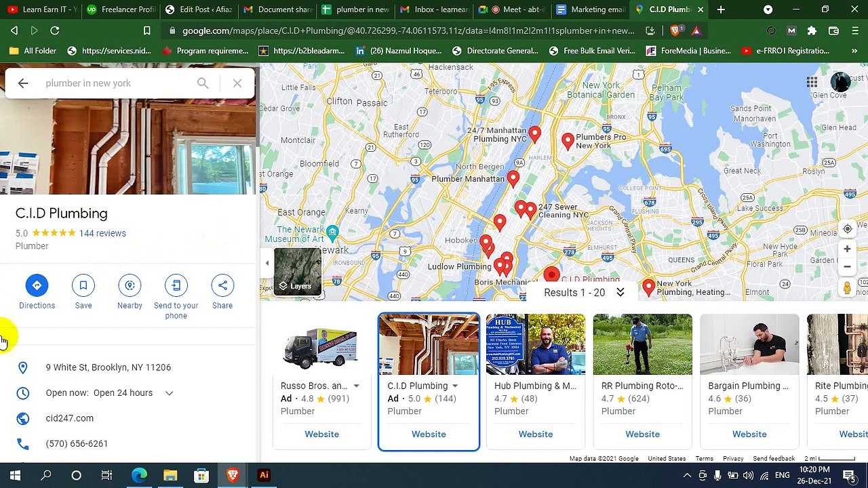Save C.I.D Plumbing with the bookmark icon

83,285
